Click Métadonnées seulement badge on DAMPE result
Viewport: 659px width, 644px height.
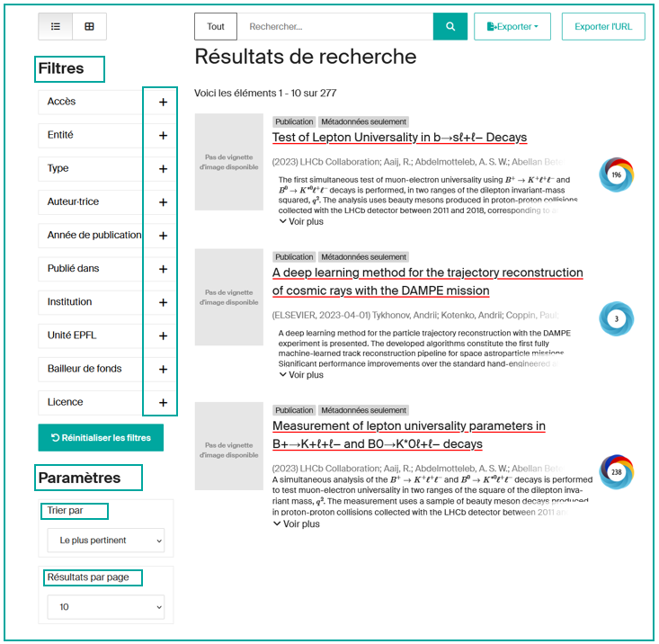pos(363,257)
